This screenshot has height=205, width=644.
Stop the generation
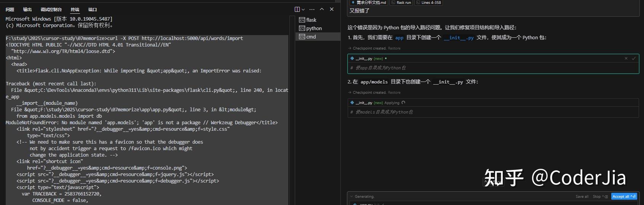point(600,197)
